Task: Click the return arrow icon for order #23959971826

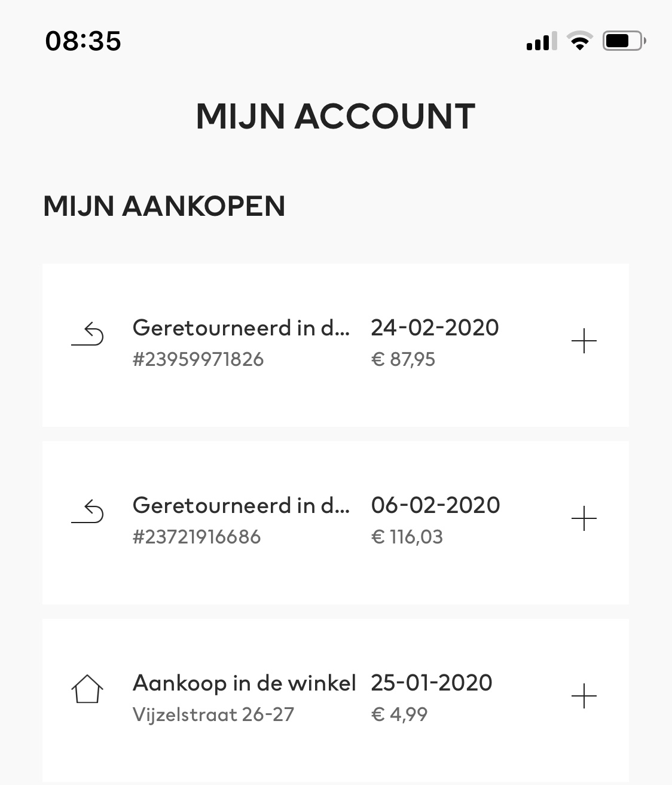Action: tap(87, 334)
